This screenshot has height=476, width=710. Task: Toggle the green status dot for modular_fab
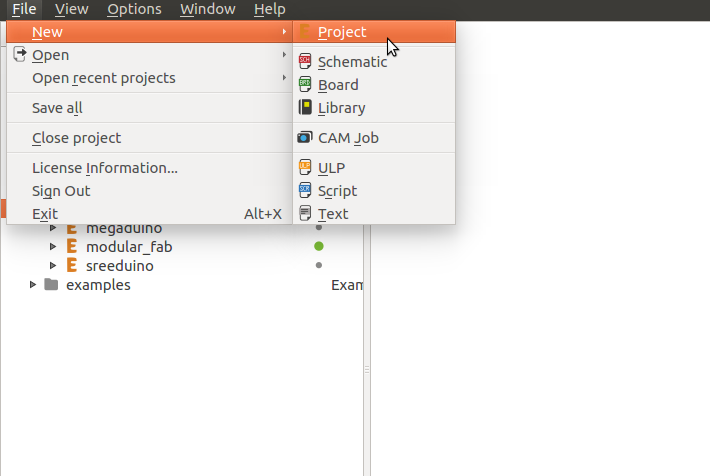pos(319,246)
